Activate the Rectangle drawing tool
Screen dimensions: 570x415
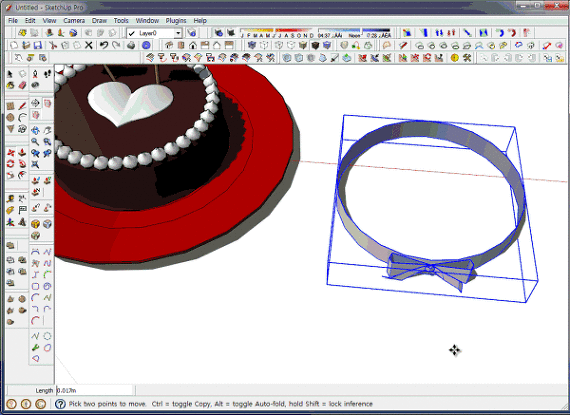click(10, 106)
